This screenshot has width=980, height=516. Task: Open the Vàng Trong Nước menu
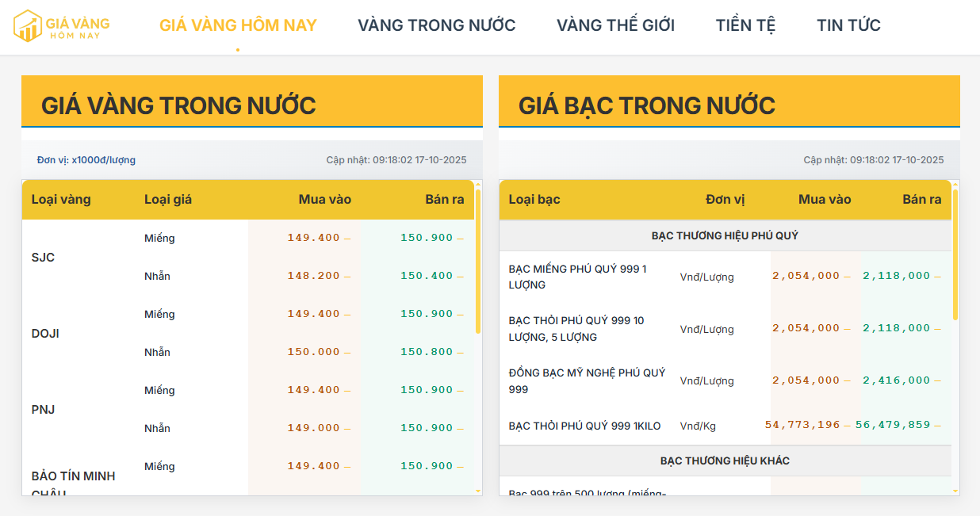pos(436,25)
